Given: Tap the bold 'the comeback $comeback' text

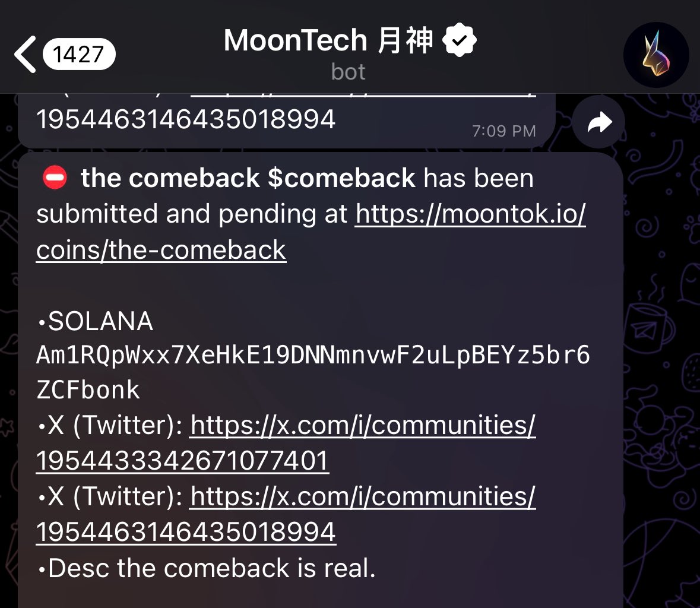Looking at the screenshot, I should (x=248, y=178).
